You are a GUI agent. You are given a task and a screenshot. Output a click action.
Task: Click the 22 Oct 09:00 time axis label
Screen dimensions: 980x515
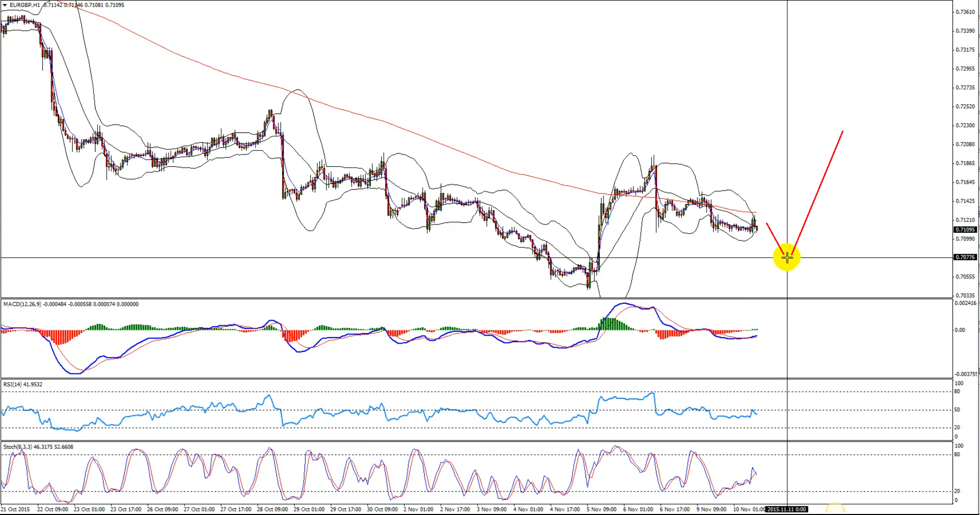53,509
